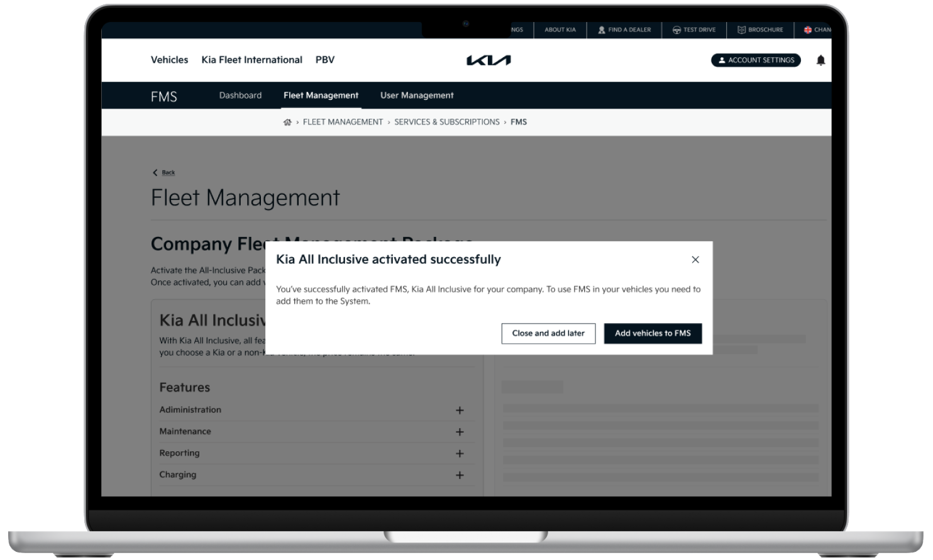Click Close and add later button
This screenshot has width=933, height=560.
tap(548, 334)
